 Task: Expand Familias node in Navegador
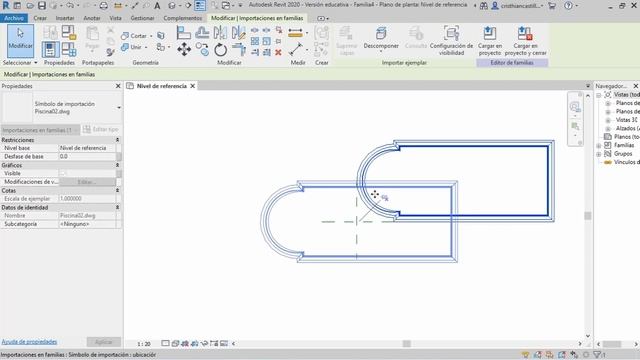(599, 145)
